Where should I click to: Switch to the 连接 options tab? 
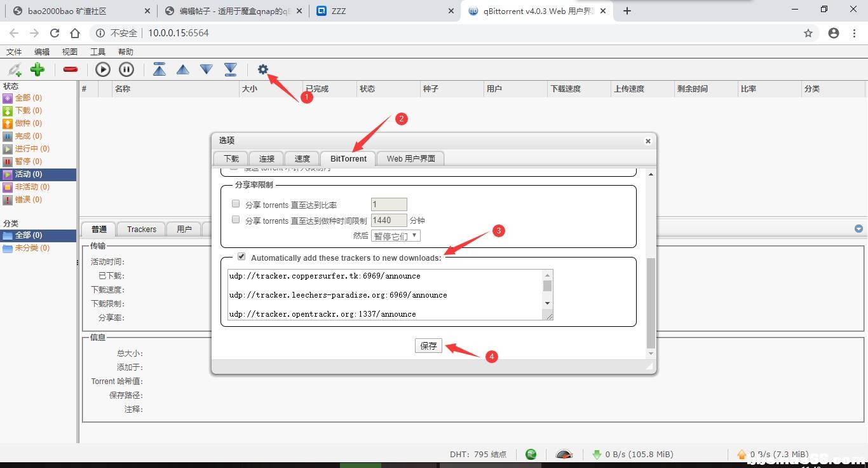[267, 158]
